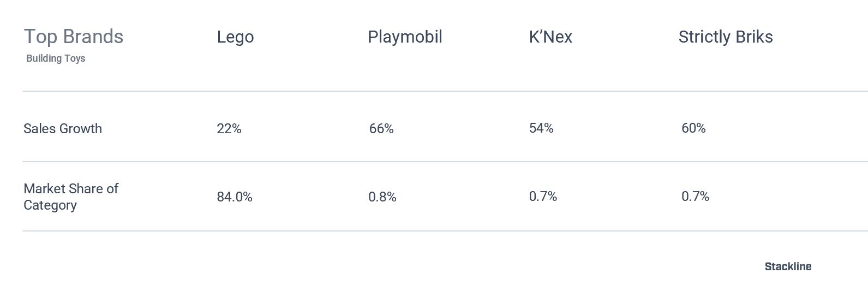Click the Top Brands heading
The width and height of the screenshot is (868, 285).
coord(74,37)
